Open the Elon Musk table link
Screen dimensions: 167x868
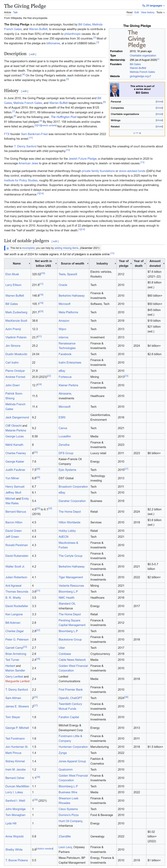pos(12,274)
